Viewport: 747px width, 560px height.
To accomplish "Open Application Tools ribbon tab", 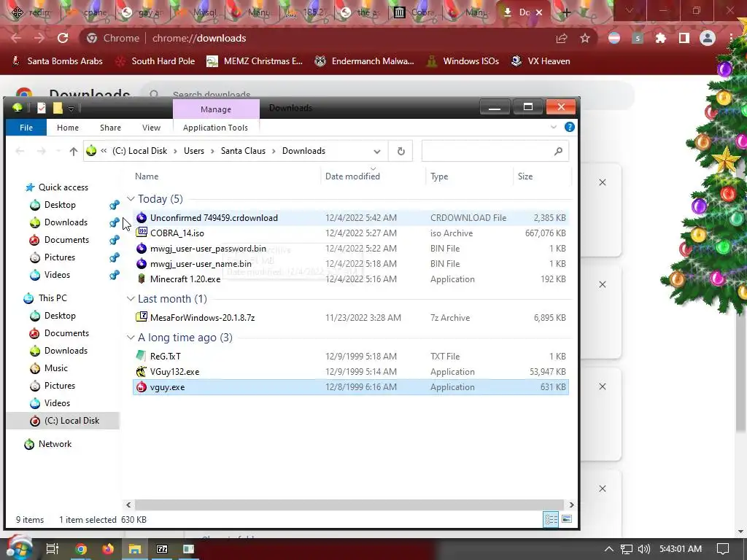I will (x=215, y=127).
